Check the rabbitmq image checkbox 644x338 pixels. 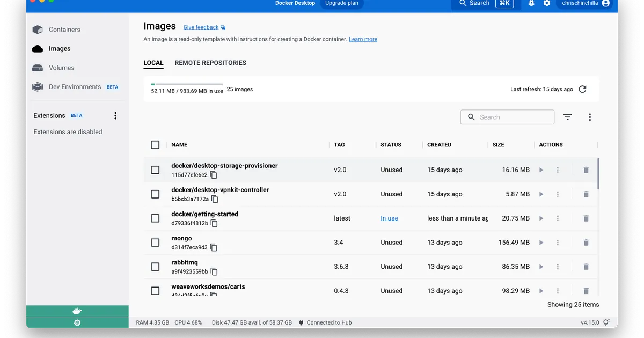click(x=155, y=267)
